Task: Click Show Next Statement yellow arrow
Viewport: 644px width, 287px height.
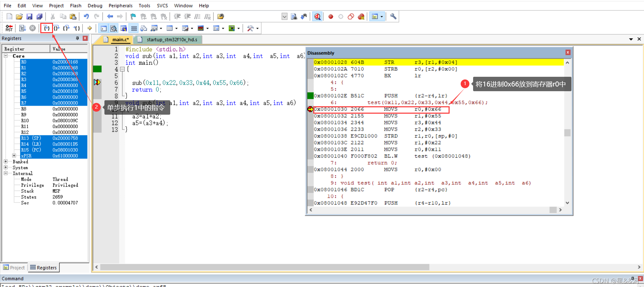Action: tap(89, 28)
